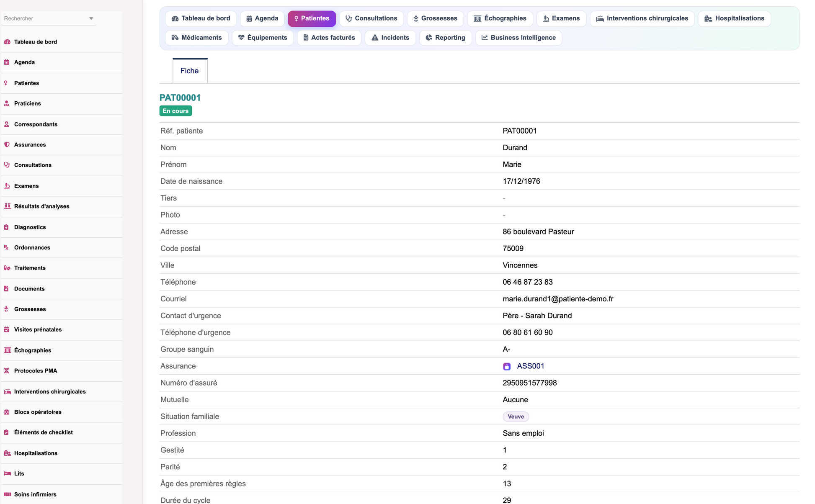Click the Assurances shield icon in sidebar
The image size is (815, 504).
[x=7, y=145]
